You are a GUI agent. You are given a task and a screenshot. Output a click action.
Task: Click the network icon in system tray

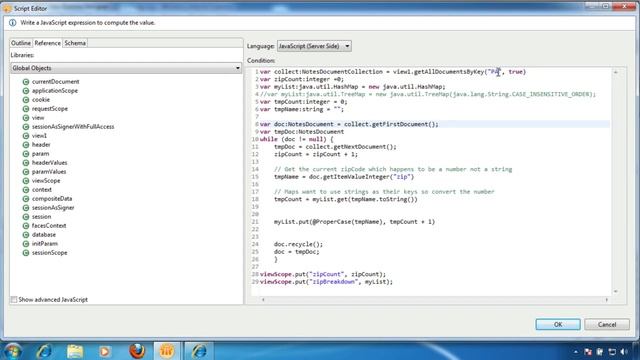612,351
